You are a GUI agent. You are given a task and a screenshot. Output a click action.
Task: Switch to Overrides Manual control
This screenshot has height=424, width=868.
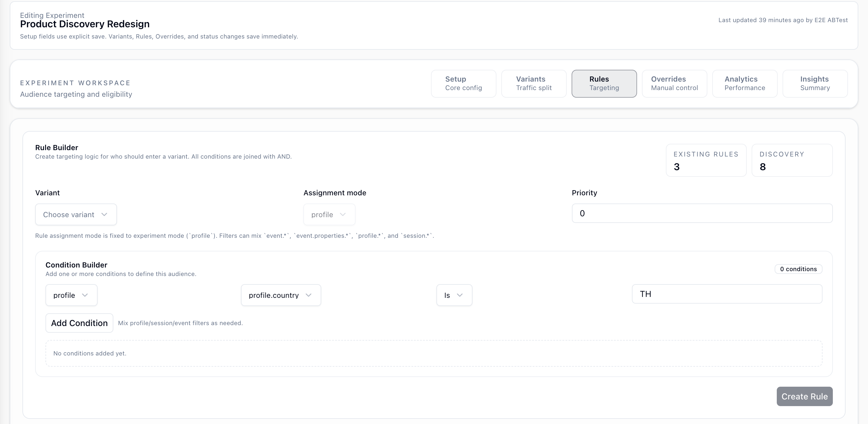[674, 83]
